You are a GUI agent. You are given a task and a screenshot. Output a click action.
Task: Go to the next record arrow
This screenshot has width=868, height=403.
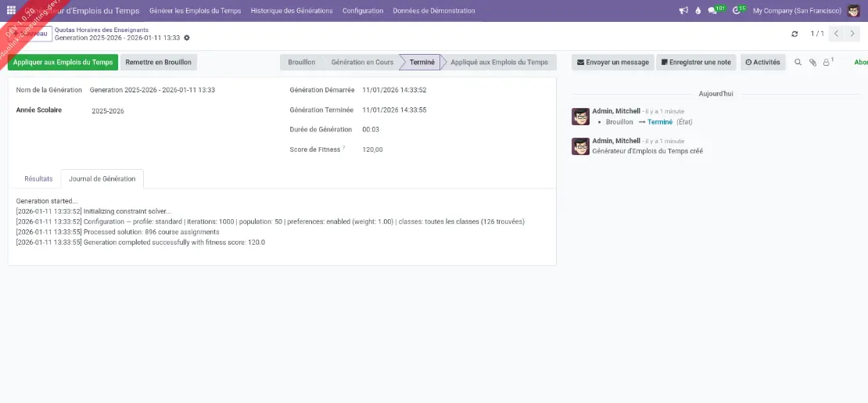[x=852, y=34]
